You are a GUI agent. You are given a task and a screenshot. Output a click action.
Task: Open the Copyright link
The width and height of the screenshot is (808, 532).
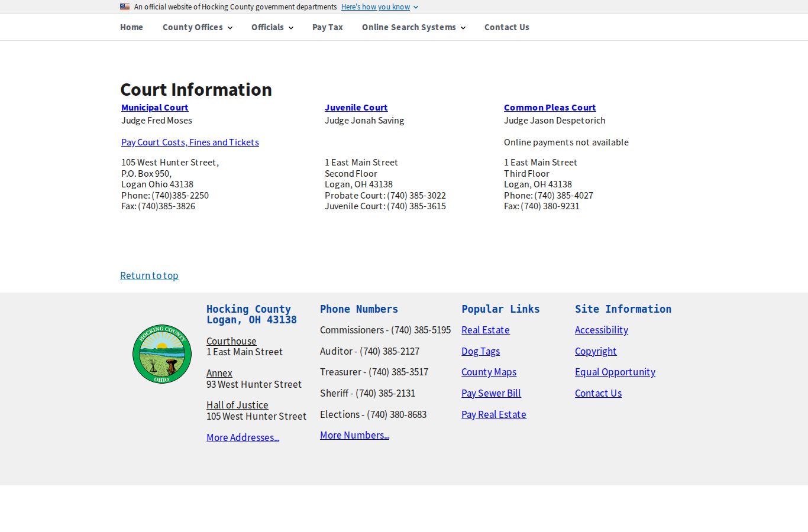click(596, 351)
